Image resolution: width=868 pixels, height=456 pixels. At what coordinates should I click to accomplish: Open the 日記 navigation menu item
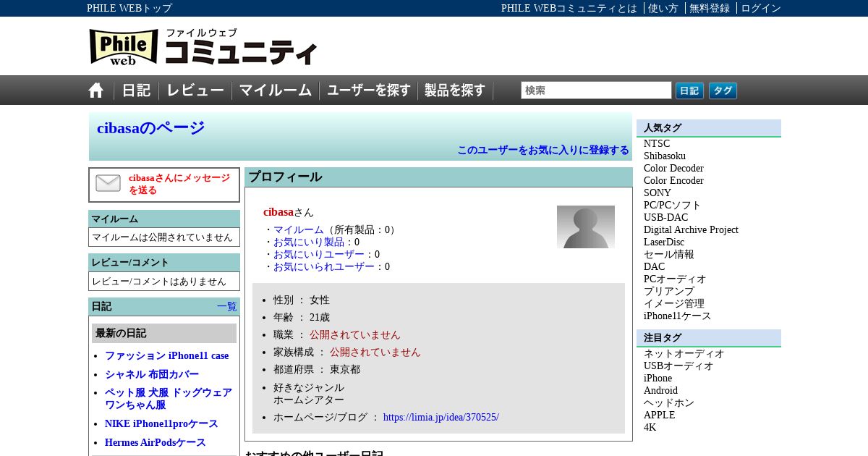pos(136,90)
